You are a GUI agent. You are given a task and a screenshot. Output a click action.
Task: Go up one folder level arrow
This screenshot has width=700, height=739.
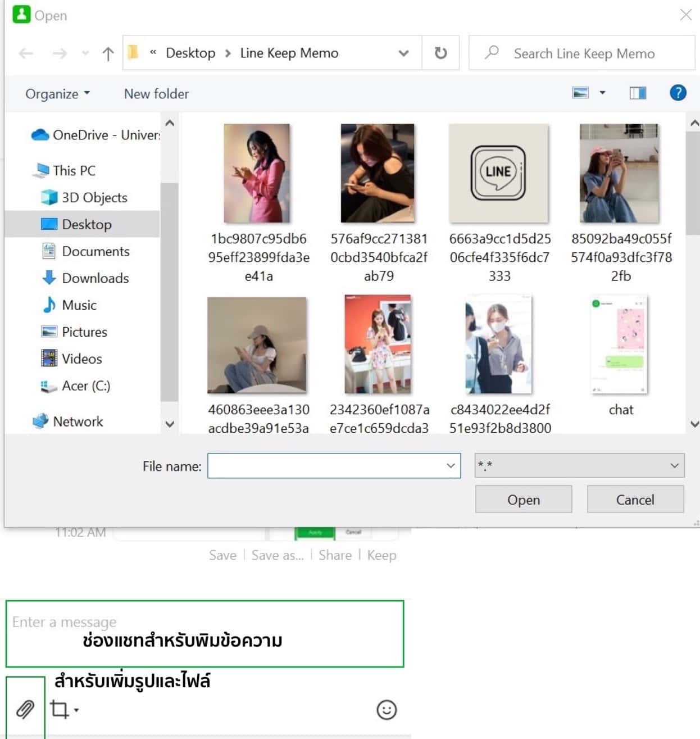(x=108, y=53)
